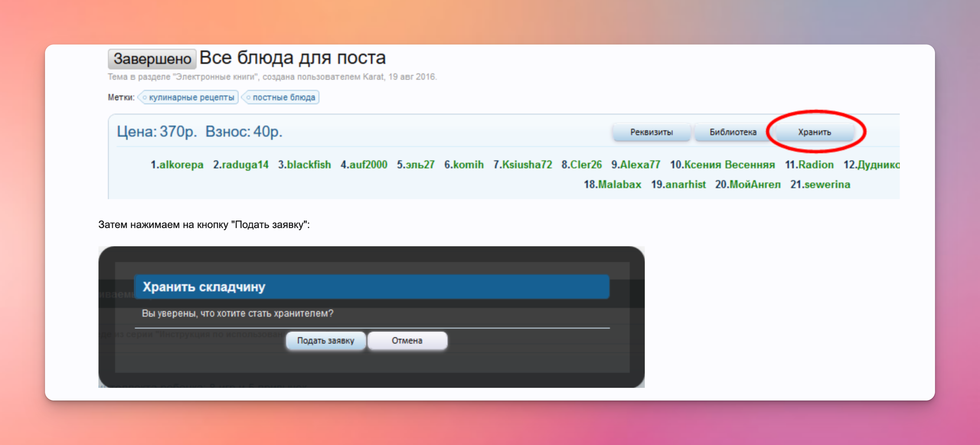This screenshot has height=445, width=980.
Task: Open the Библиотека button
Action: [733, 132]
